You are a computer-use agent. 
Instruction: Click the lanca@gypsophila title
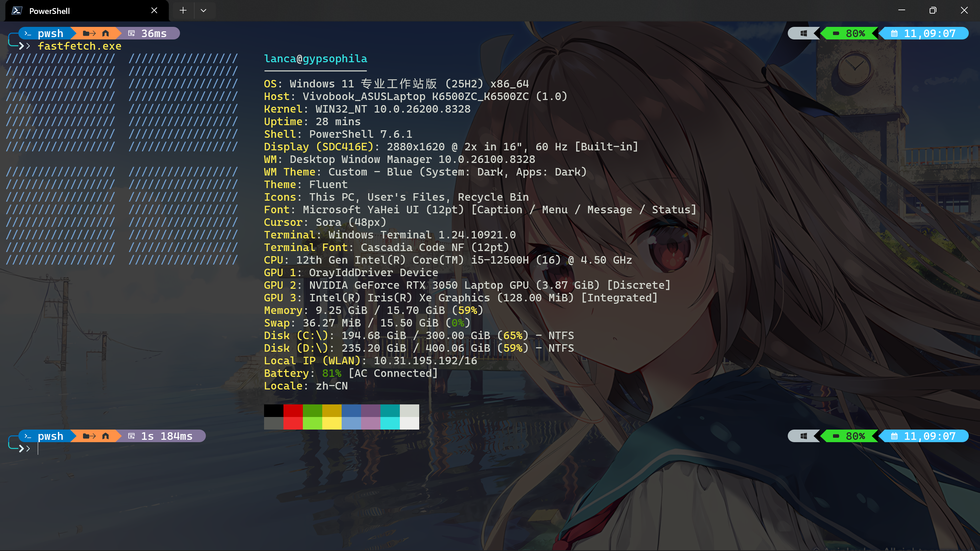click(316, 59)
